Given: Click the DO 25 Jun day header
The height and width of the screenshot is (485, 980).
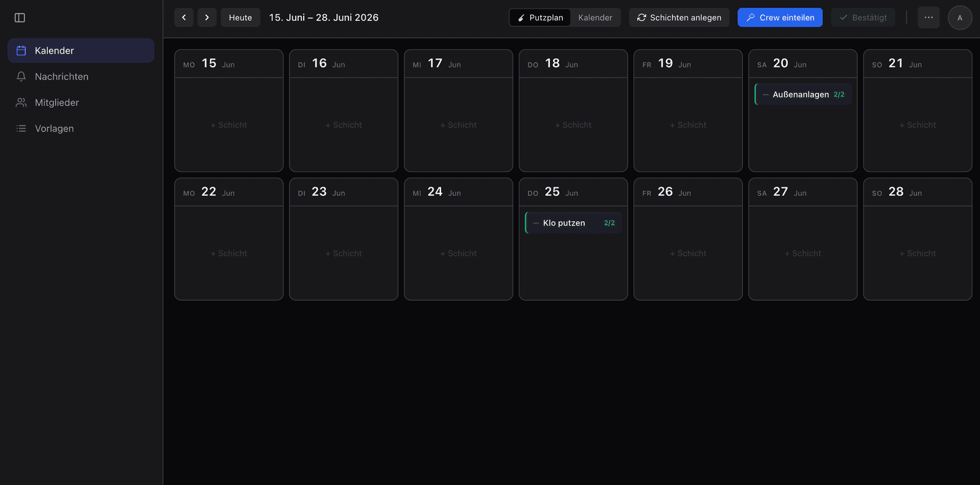Looking at the screenshot, I should (x=573, y=192).
